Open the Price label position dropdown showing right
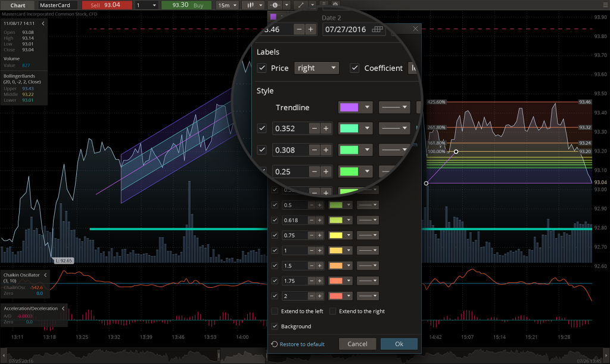The image size is (610, 364). pyautogui.click(x=316, y=68)
